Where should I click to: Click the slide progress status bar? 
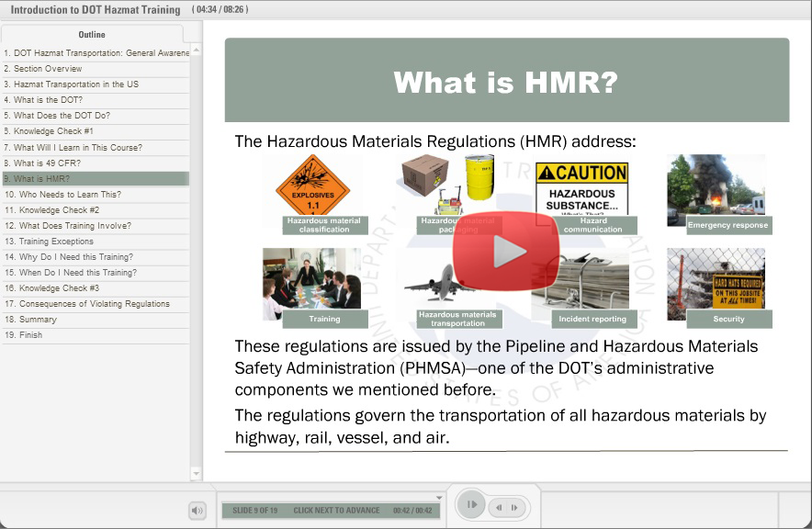pos(331,511)
